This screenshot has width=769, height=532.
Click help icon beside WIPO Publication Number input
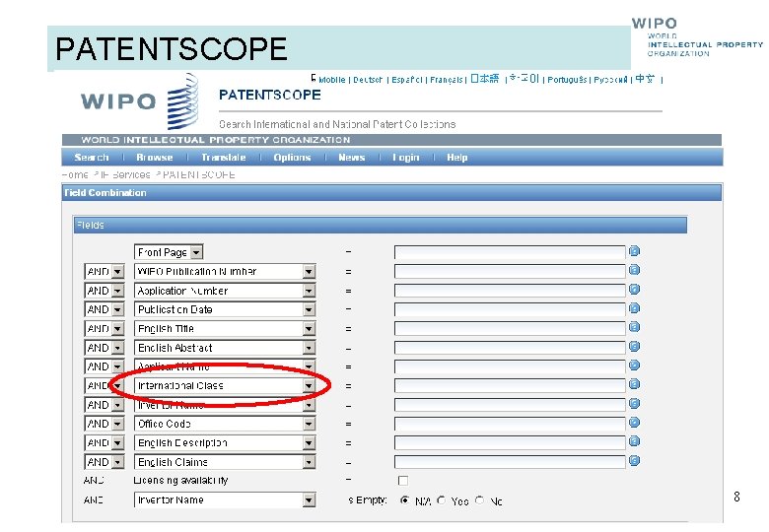(634, 270)
